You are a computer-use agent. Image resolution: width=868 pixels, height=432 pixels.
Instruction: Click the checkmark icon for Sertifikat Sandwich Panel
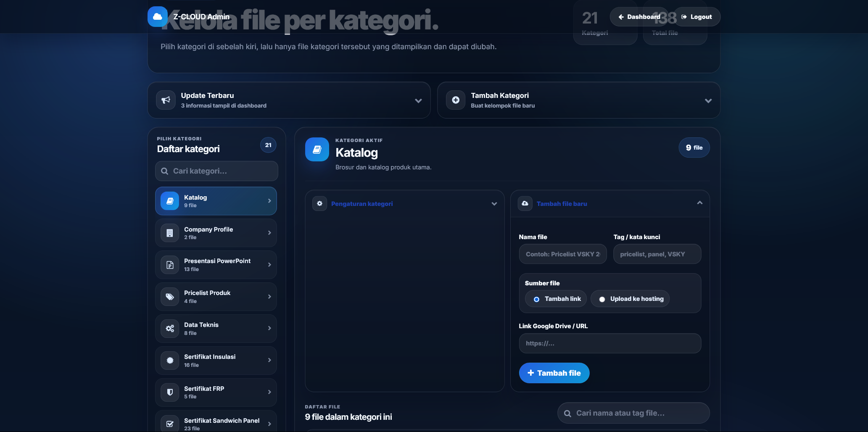(x=170, y=424)
